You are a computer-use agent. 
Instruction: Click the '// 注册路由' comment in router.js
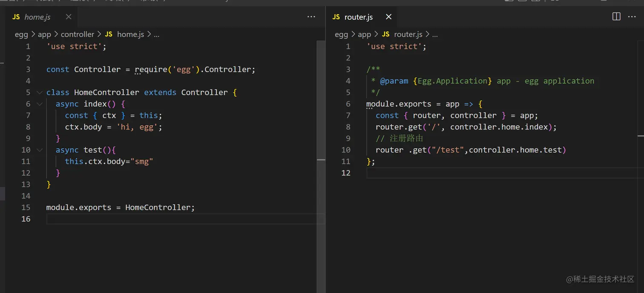point(400,139)
